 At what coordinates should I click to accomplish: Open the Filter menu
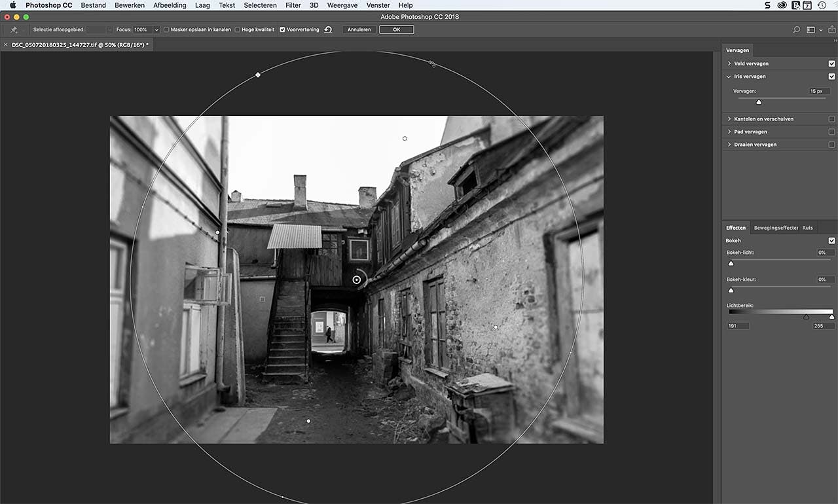tap(293, 5)
